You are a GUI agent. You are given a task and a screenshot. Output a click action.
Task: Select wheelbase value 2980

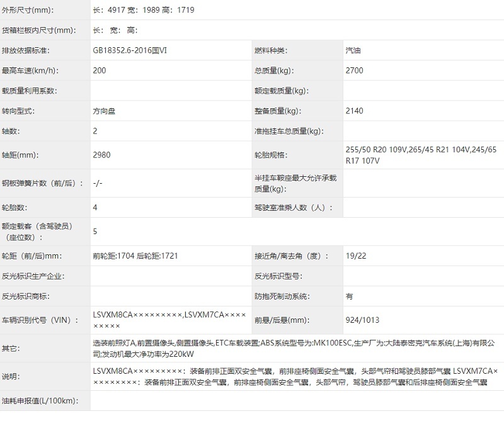click(x=101, y=155)
